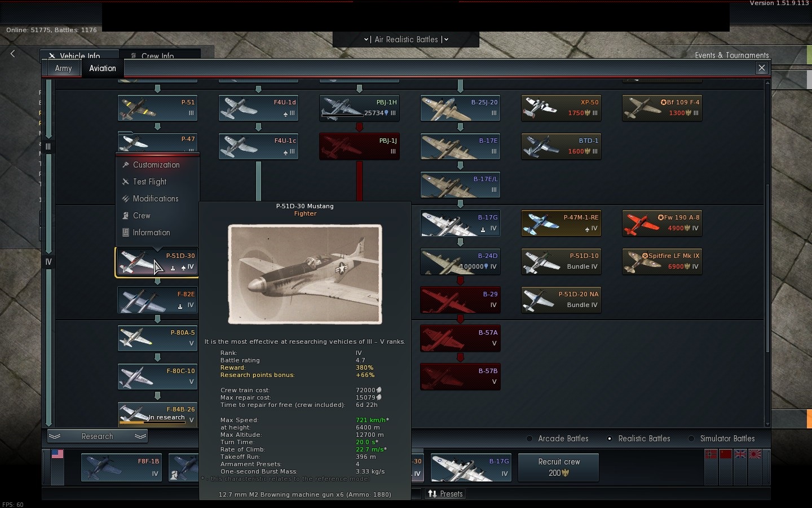The width and height of the screenshot is (812, 508).
Task: Switch to the Japan flag nation
Action: 754,454
